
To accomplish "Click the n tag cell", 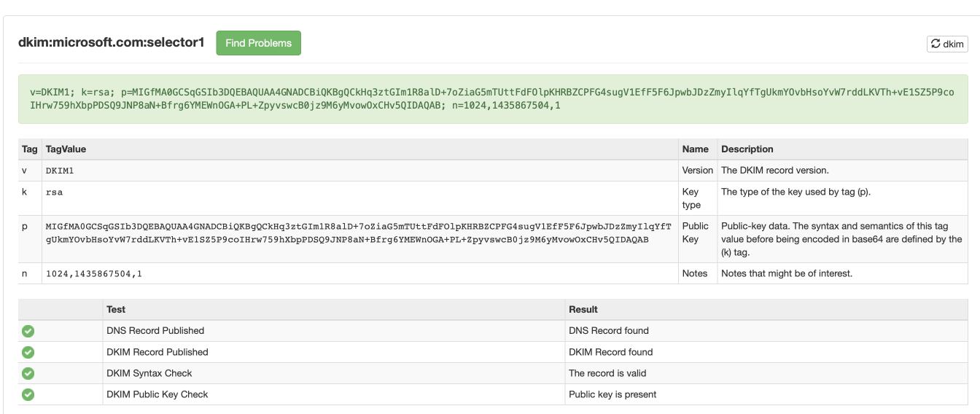I will (x=30, y=273).
